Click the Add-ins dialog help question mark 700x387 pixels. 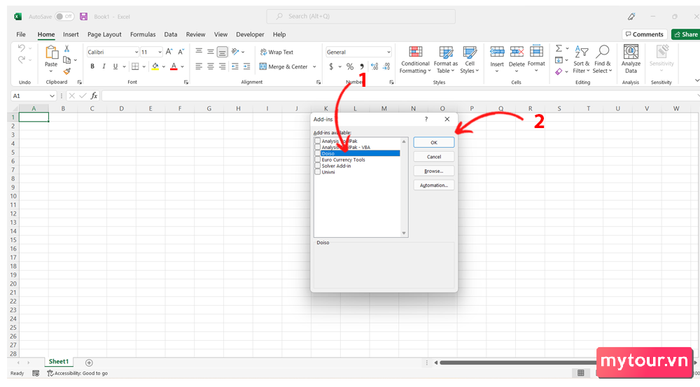(x=426, y=119)
